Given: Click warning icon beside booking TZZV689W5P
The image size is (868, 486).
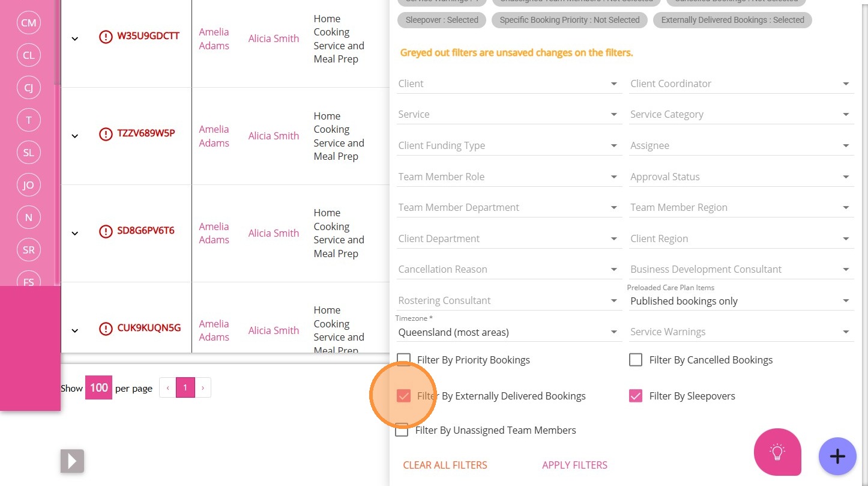Looking at the screenshot, I should coord(106,134).
